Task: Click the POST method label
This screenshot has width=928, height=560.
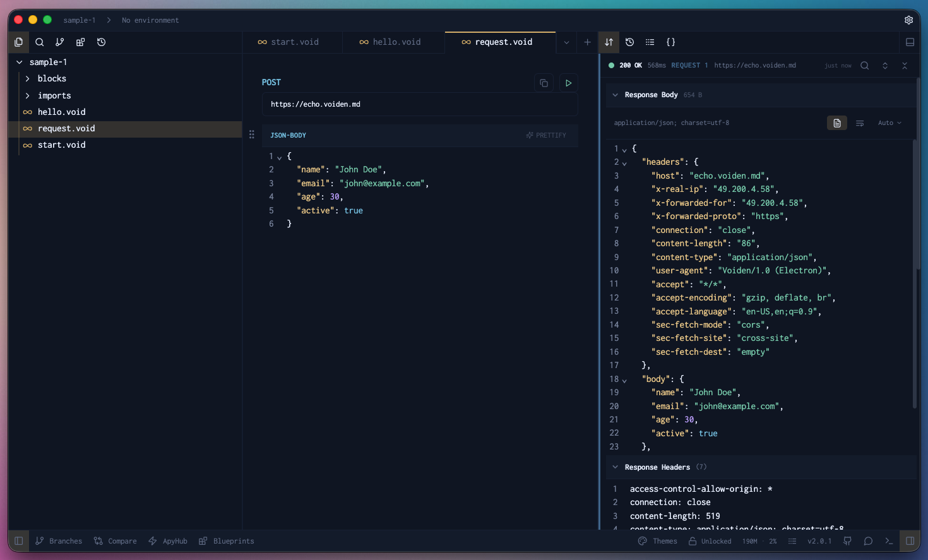Action: 271,83
